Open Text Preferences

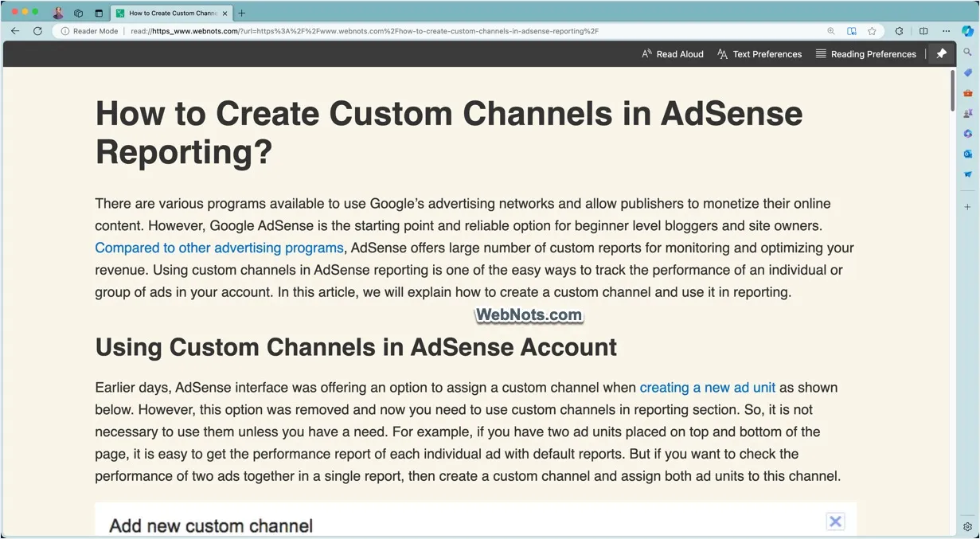[x=759, y=54]
